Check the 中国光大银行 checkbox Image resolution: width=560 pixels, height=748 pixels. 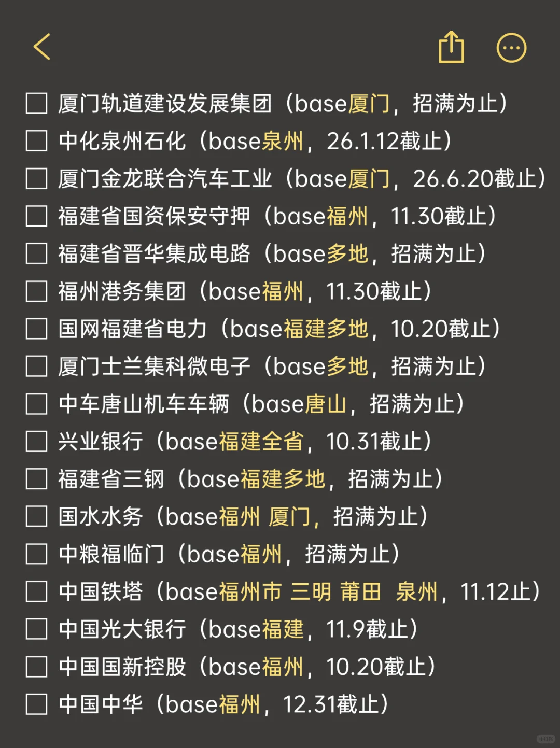(37, 629)
